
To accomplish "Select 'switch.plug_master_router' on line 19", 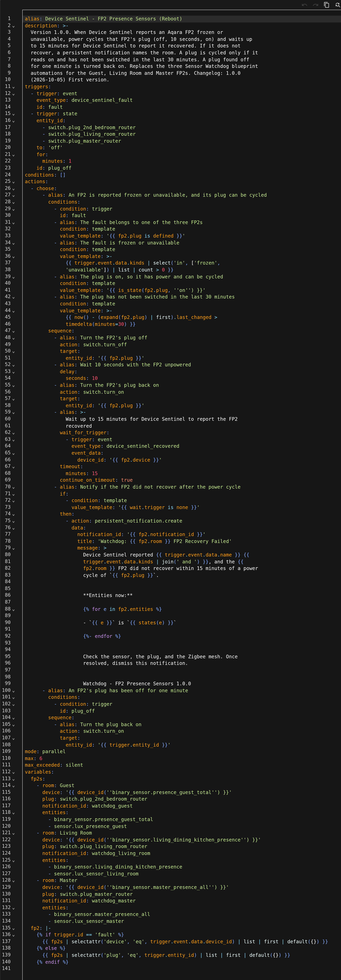I will [85, 141].
